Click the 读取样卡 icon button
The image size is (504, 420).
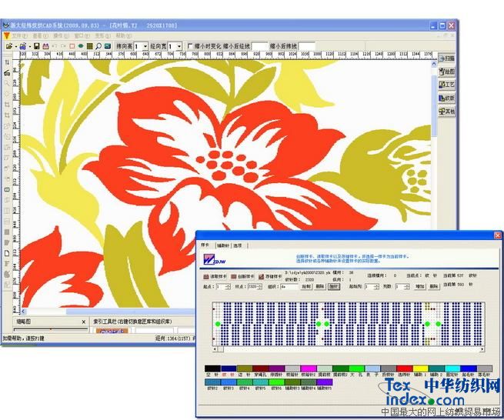click(215, 276)
